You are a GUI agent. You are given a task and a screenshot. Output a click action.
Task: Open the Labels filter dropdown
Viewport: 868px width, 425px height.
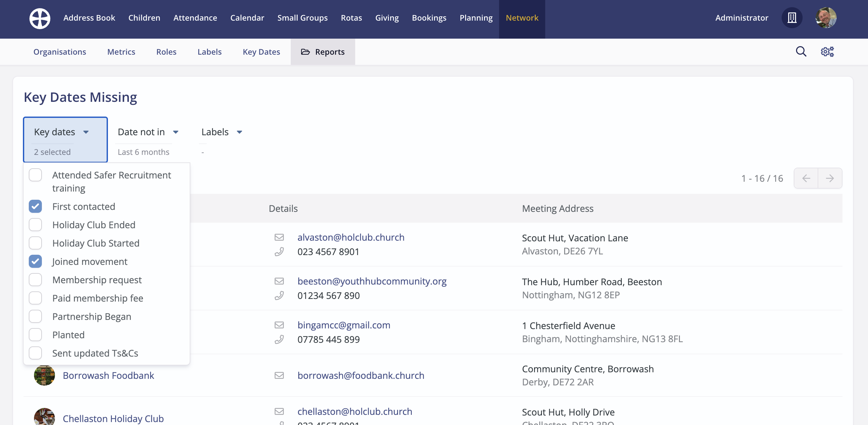pyautogui.click(x=221, y=132)
